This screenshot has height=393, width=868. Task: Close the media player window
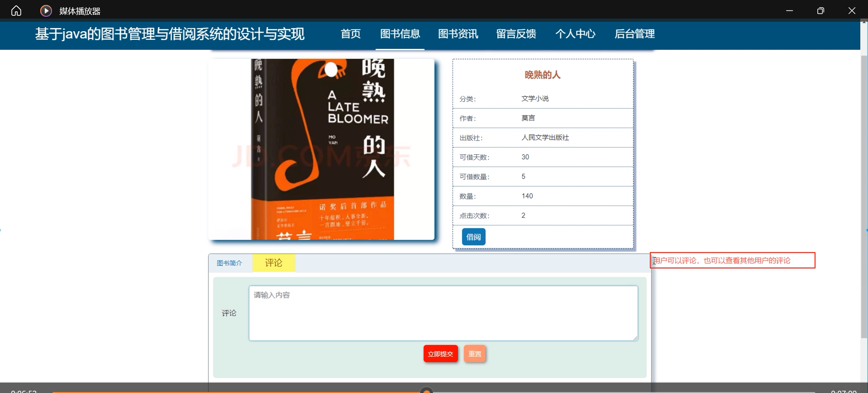pos(852,11)
